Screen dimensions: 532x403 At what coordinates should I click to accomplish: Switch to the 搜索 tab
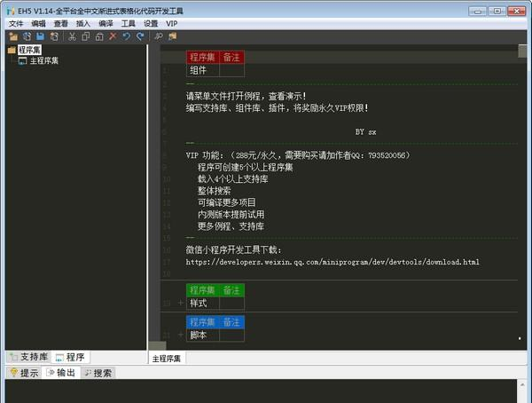click(98, 373)
